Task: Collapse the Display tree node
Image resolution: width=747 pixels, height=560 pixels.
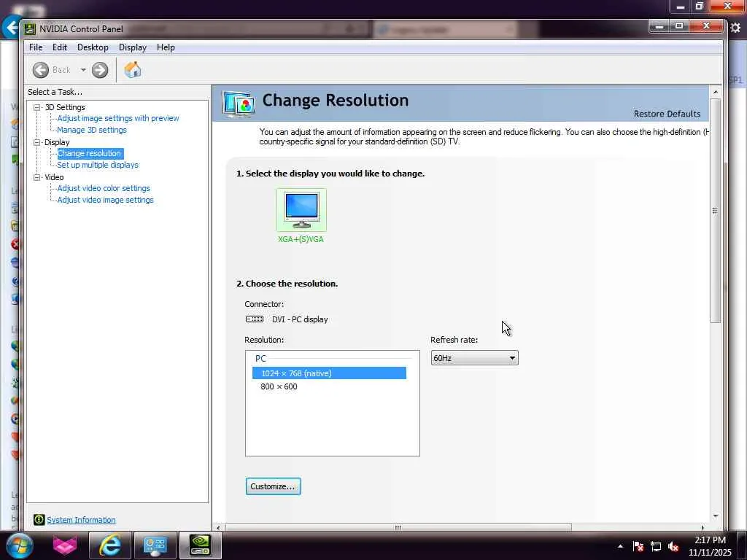Action: pos(36,142)
